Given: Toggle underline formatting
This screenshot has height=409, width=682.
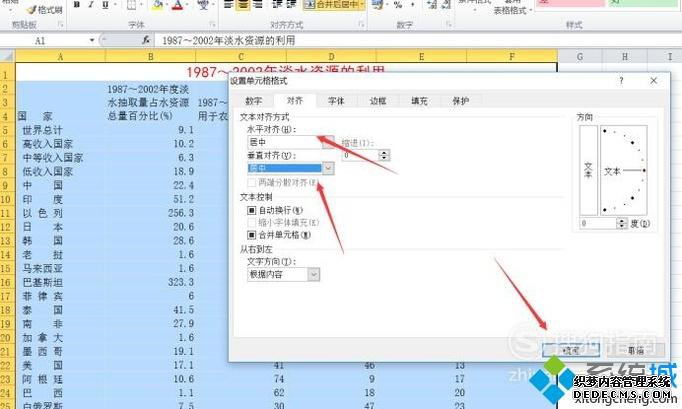Looking at the screenshot, I should pos(105,5).
